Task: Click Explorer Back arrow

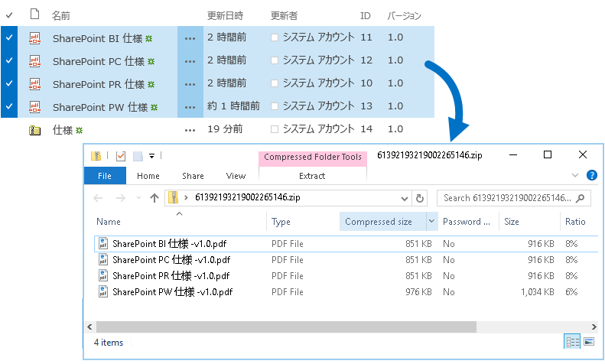Action: [x=98, y=198]
